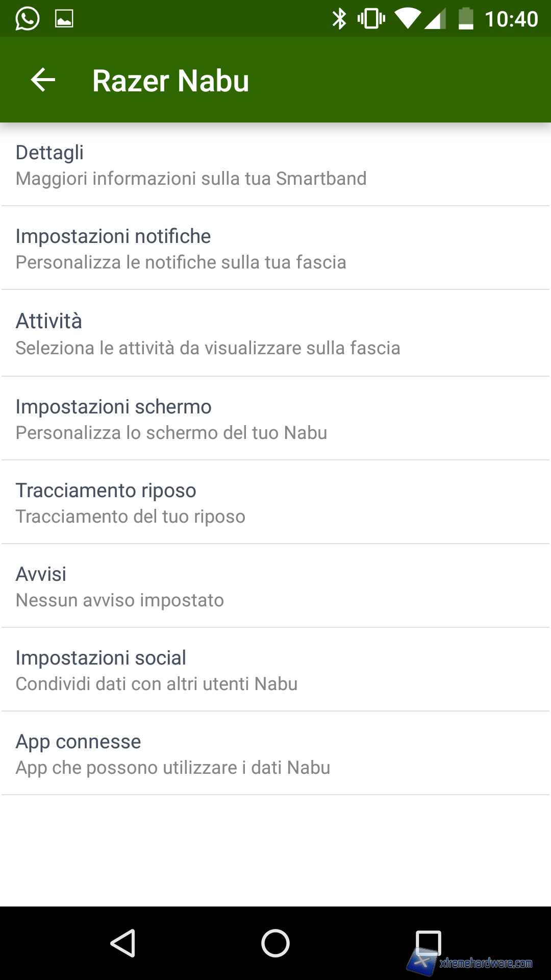Open Impostazioni social sharing settings
Screen dimensions: 551x980
(275, 670)
